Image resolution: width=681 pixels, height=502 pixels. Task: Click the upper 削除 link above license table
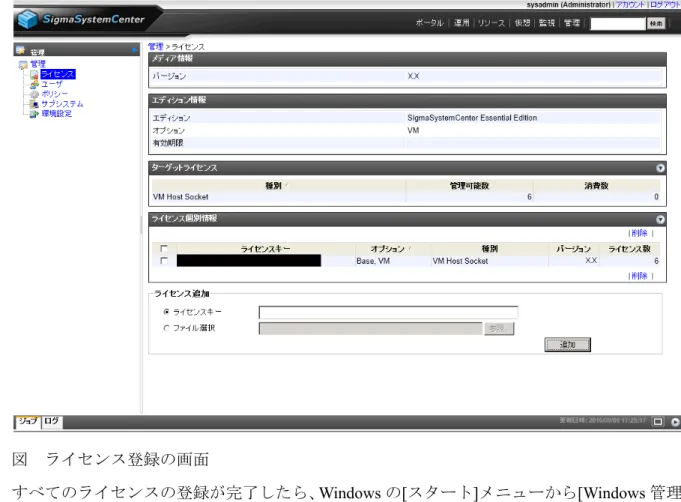coord(639,233)
